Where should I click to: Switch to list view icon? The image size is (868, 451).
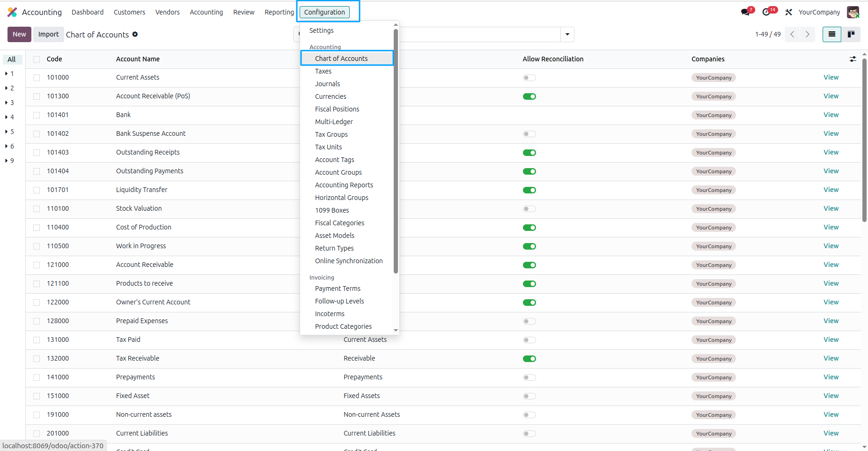tap(832, 34)
